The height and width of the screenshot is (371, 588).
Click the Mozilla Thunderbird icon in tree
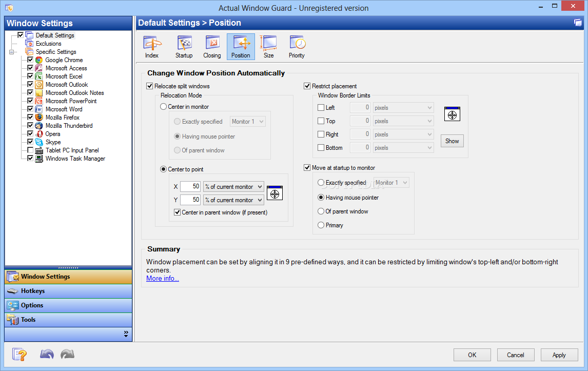pos(39,126)
